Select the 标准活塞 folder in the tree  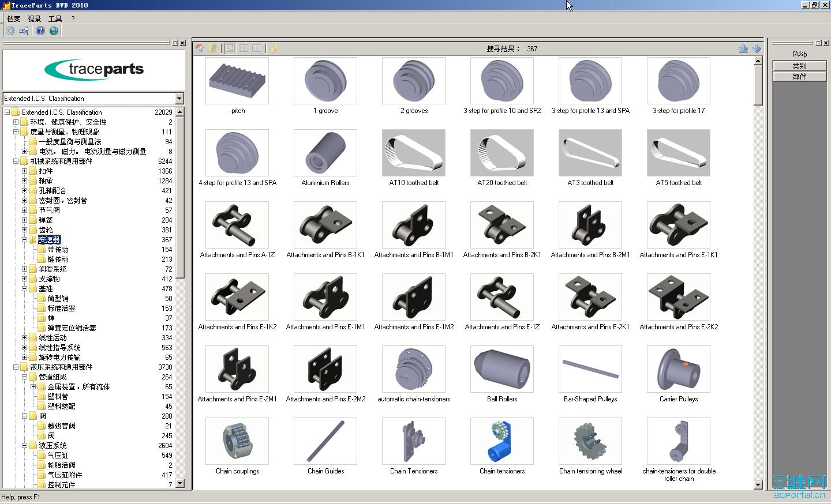click(x=61, y=309)
